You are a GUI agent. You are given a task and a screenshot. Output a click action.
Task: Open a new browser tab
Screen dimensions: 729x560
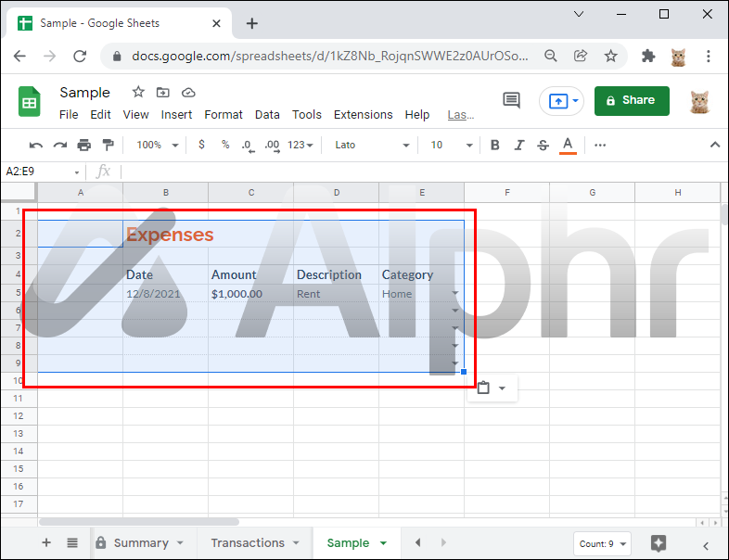(x=251, y=23)
